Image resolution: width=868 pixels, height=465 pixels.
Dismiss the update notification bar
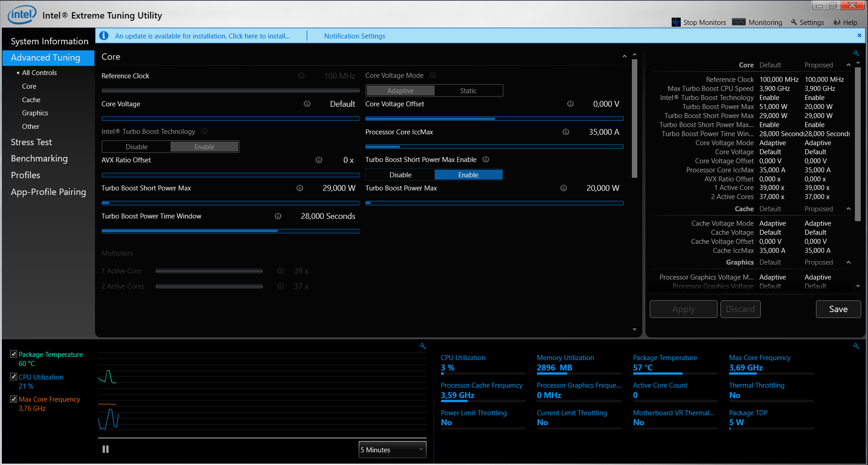pos(859,35)
